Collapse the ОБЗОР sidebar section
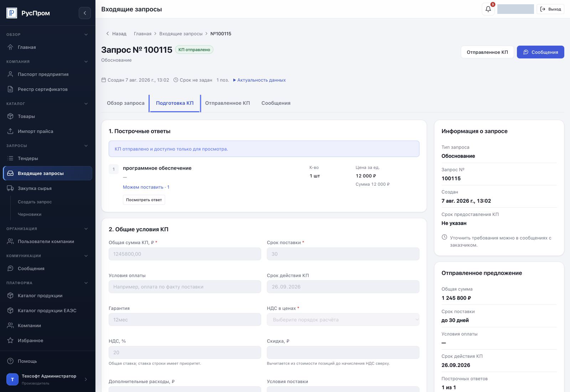The width and height of the screenshot is (570, 392). pyautogui.click(x=86, y=35)
